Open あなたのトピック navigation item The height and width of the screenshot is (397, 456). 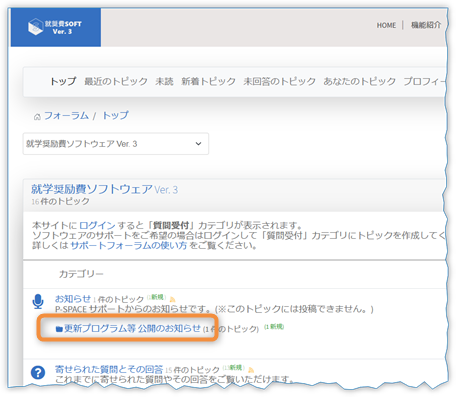[359, 81]
